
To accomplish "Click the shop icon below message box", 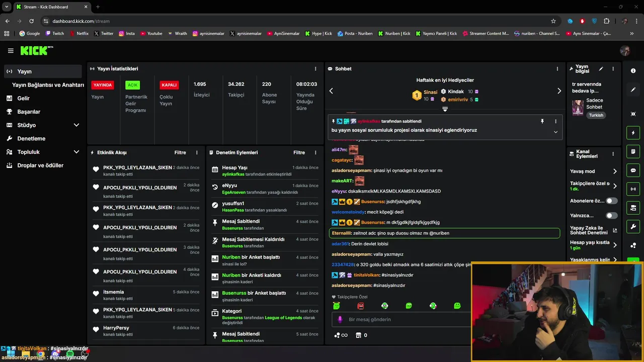I will click(x=358, y=335).
